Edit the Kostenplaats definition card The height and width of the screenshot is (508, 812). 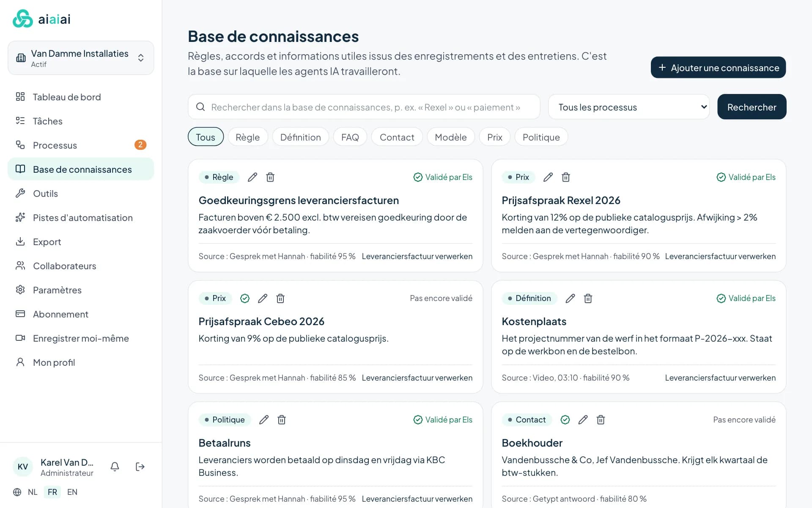[570, 298]
